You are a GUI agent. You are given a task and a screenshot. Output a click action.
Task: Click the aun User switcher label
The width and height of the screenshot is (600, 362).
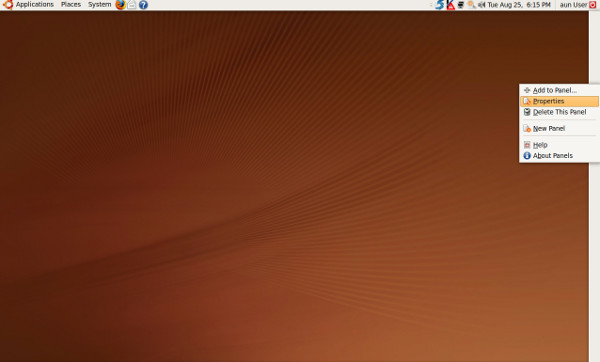click(x=573, y=5)
